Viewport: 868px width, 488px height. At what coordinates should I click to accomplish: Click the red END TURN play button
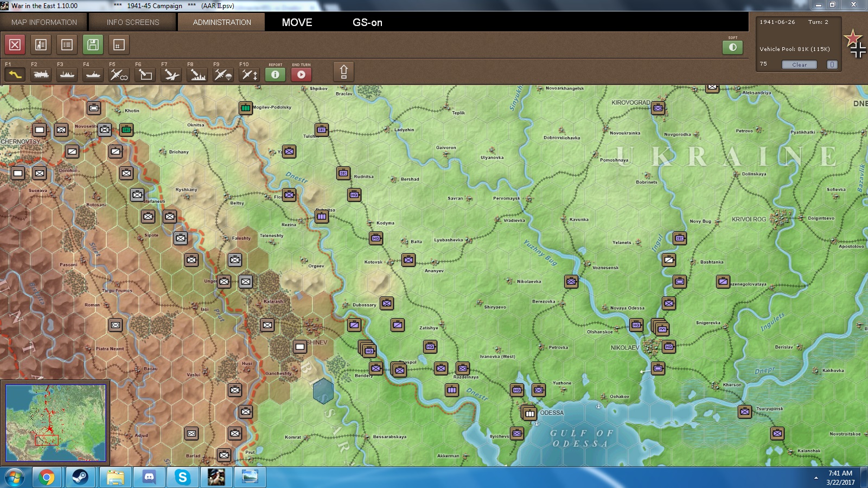click(302, 75)
